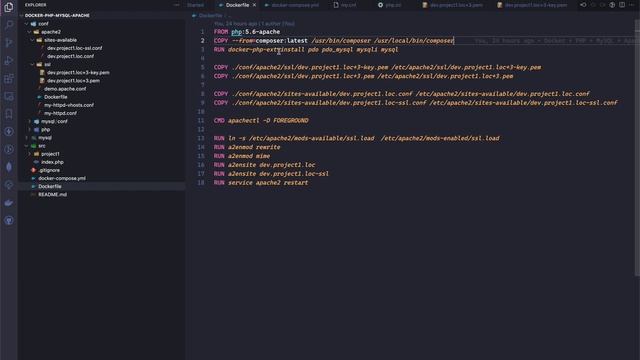Open the .gitignore file
The image size is (640, 360).
(x=49, y=170)
